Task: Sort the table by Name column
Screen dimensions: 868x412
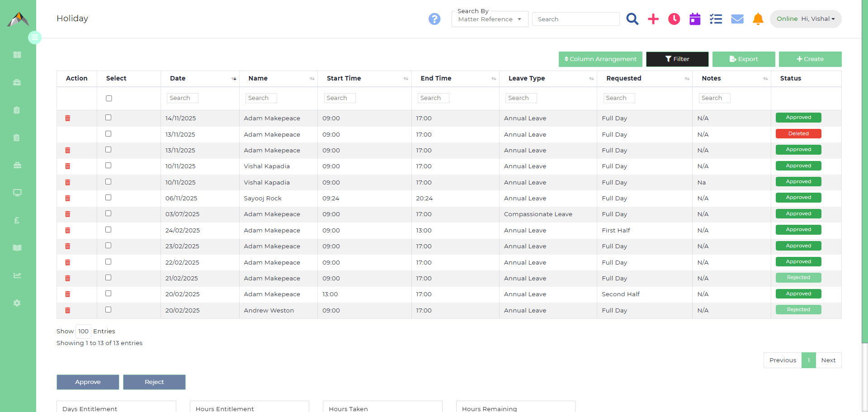Action: click(x=278, y=78)
